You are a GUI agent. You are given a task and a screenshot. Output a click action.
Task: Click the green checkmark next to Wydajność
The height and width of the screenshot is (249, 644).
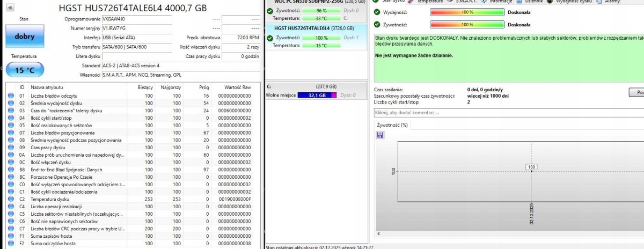(377, 12)
